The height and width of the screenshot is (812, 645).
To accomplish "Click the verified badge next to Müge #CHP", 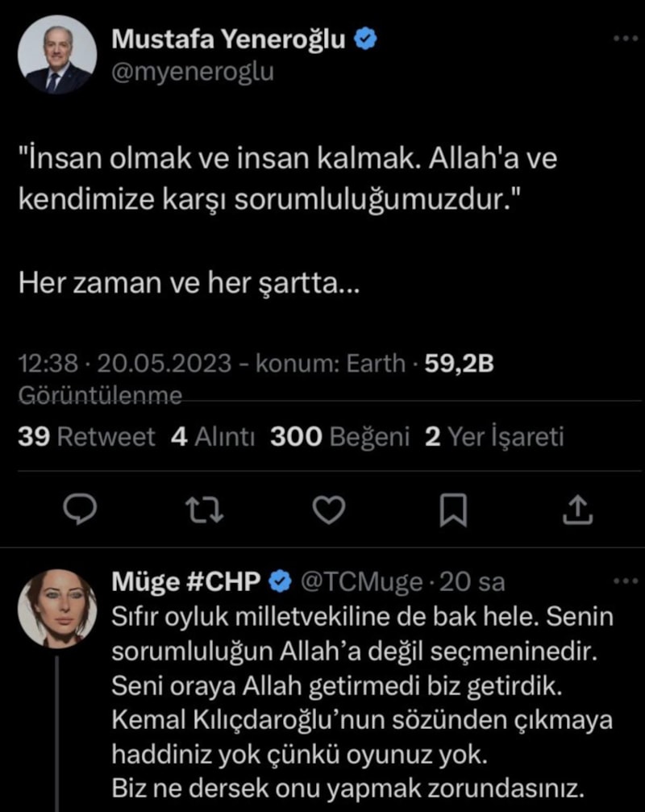I will tap(280, 581).
